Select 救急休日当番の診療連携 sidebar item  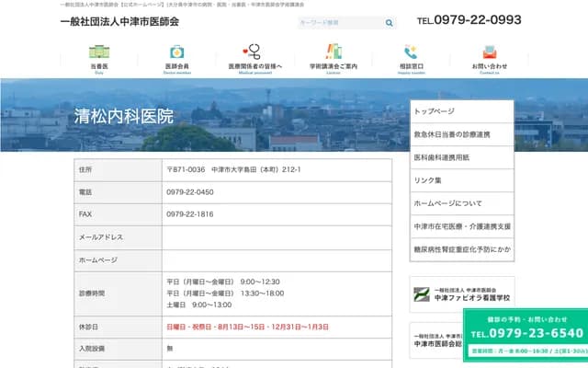click(x=461, y=134)
